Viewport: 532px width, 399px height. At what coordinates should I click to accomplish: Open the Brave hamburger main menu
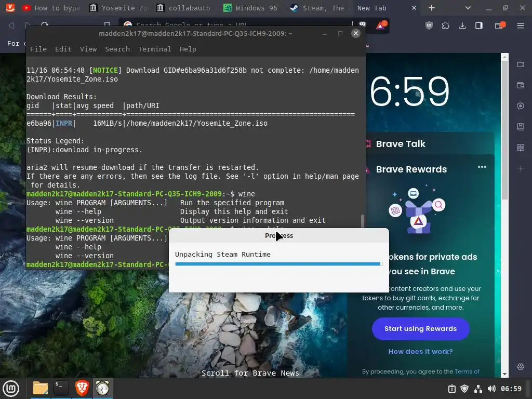click(521, 25)
